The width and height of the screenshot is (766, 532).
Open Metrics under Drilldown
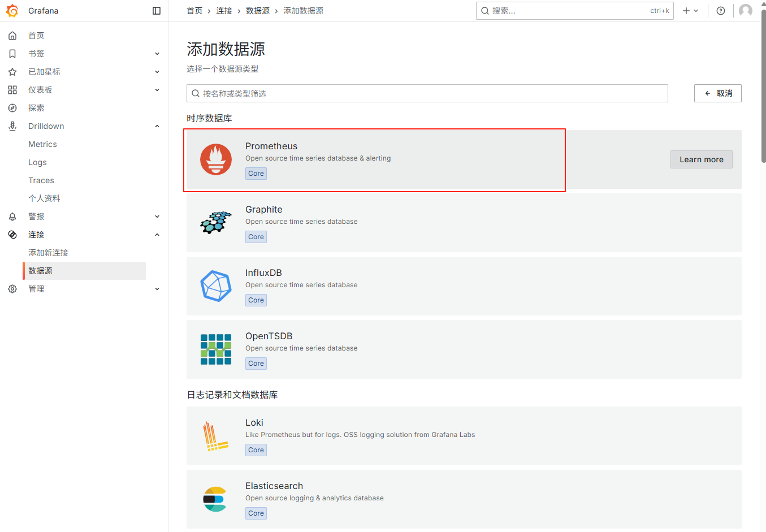tap(42, 144)
